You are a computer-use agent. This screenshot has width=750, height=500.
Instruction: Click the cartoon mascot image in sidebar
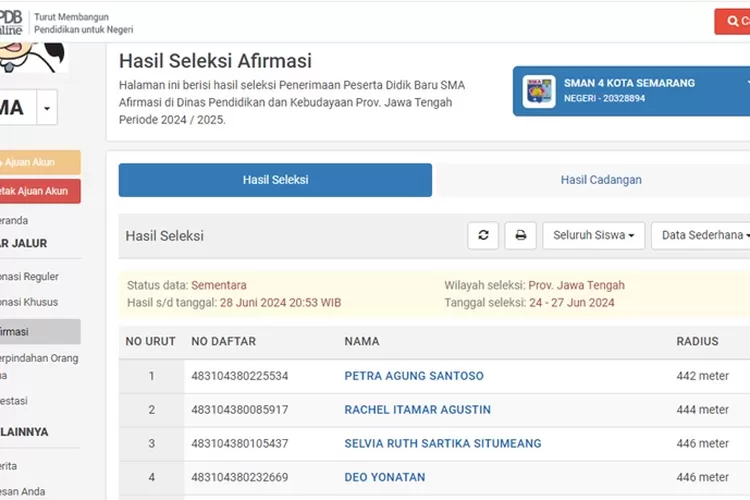tap(33, 57)
